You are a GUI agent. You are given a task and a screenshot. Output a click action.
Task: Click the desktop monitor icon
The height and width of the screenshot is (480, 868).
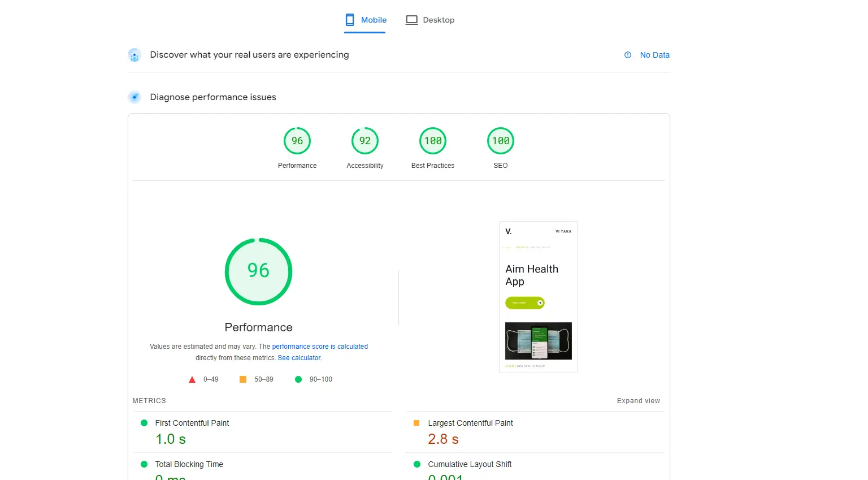click(x=412, y=20)
